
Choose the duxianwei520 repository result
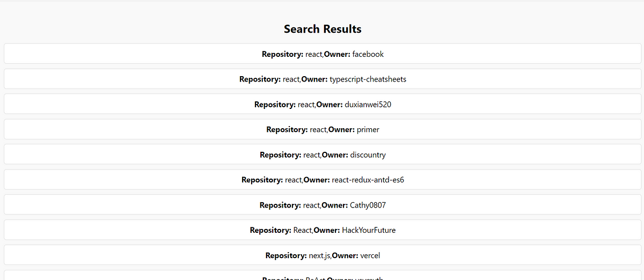(323, 104)
